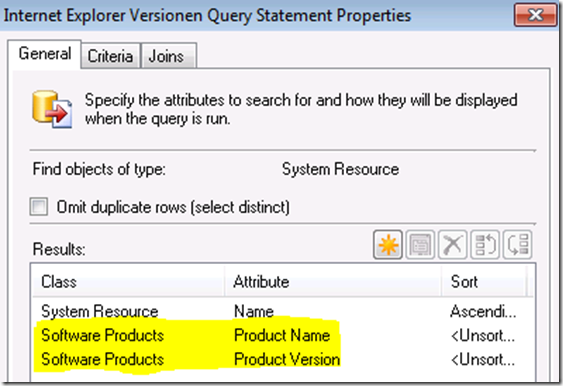Select the General tab

point(45,54)
